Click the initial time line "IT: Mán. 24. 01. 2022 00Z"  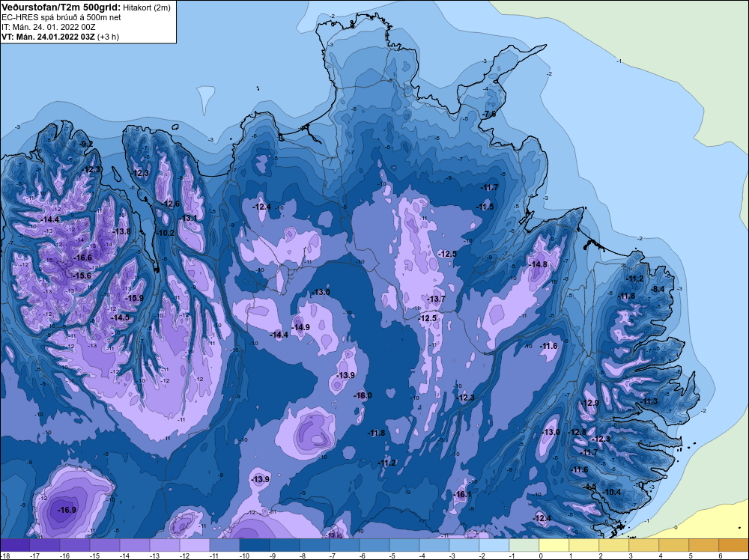(48, 27)
